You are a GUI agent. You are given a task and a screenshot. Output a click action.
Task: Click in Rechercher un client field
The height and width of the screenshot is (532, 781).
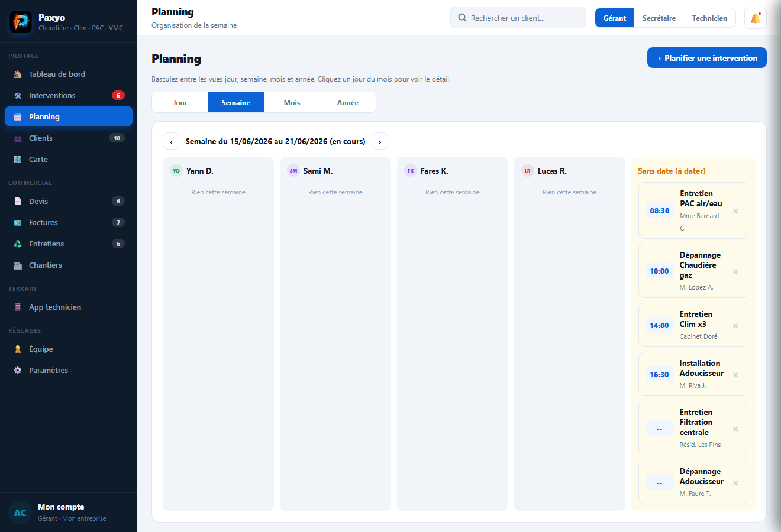(518, 18)
